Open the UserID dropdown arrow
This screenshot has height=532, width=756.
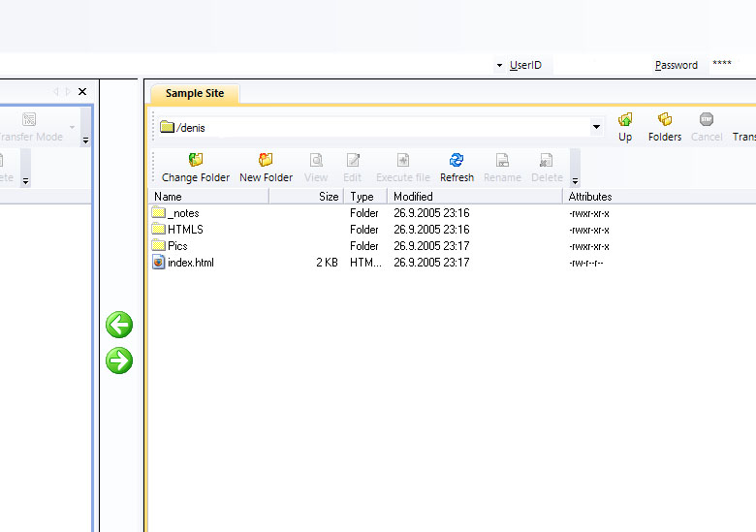[x=498, y=66]
